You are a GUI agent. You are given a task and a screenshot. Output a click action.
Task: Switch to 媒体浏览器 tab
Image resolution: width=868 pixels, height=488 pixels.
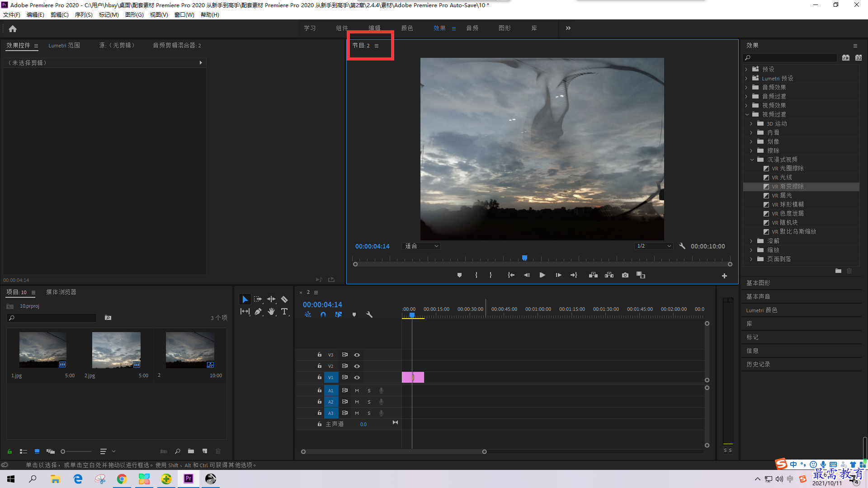click(61, 292)
